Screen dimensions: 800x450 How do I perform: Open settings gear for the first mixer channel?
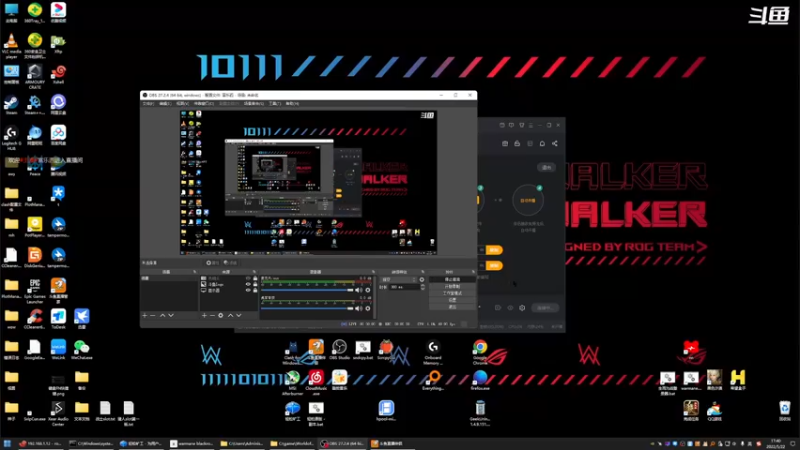click(x=368, y=290)
